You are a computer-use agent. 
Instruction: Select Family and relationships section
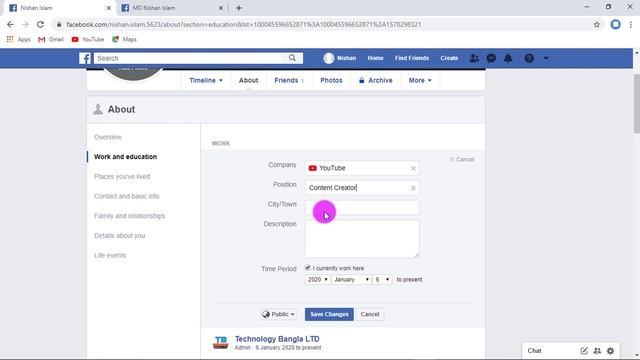[x=129, y=216]
